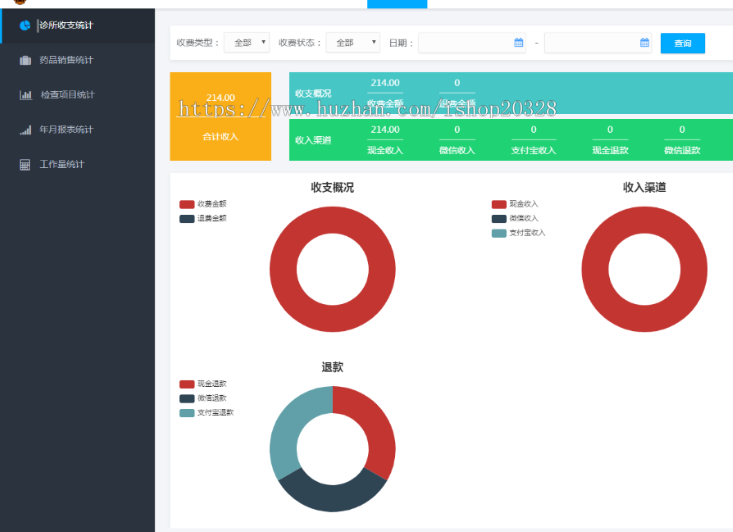Open 药品销售统计 menu item

[78, 60]
